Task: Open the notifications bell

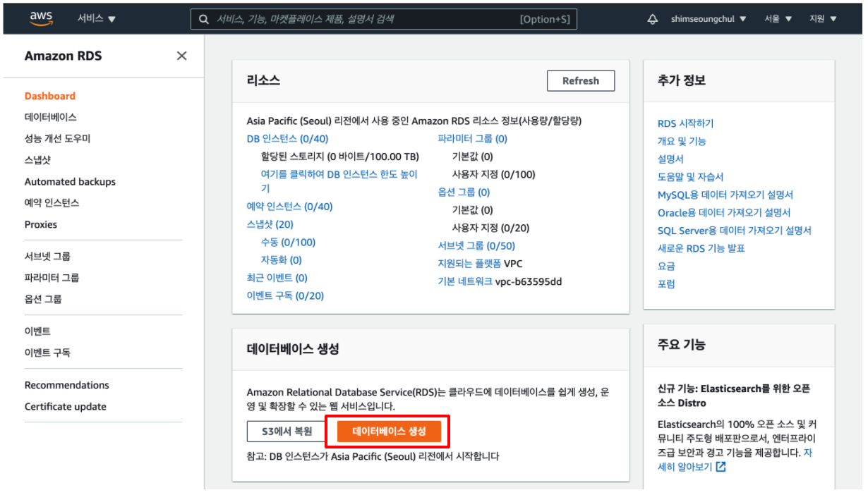Action: click(653, 20)
